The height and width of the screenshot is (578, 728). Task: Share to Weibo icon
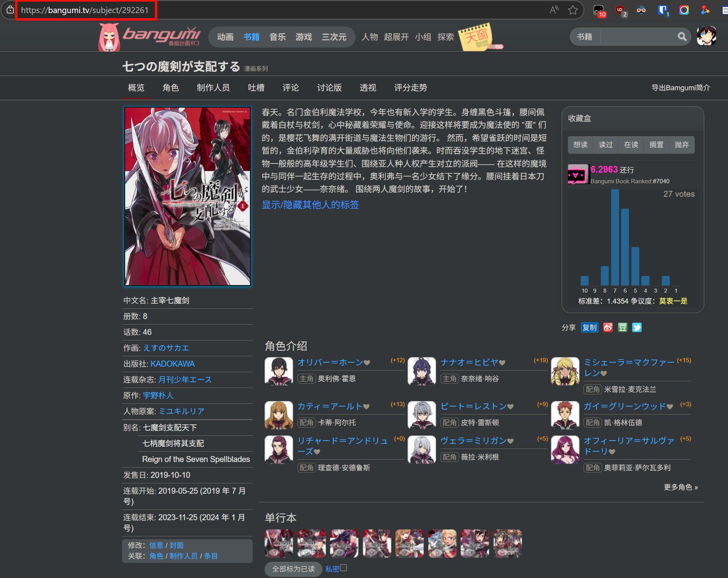(x=608, y=327)
